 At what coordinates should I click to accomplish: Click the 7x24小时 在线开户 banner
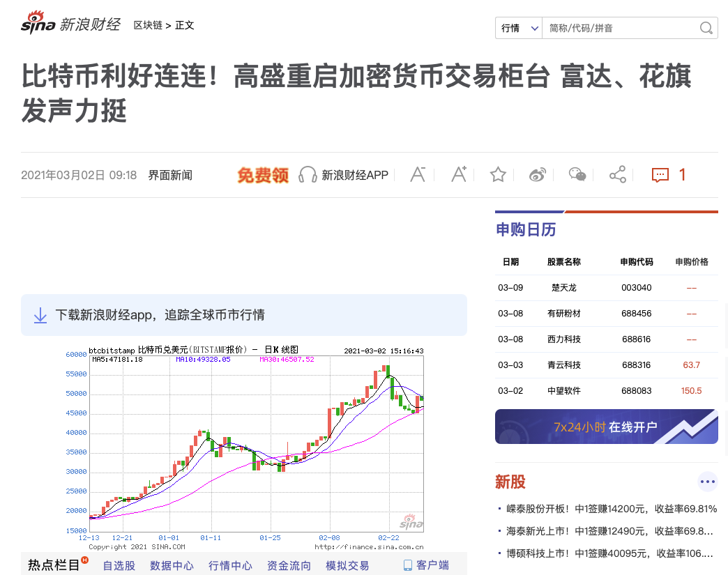click(607, 427)
